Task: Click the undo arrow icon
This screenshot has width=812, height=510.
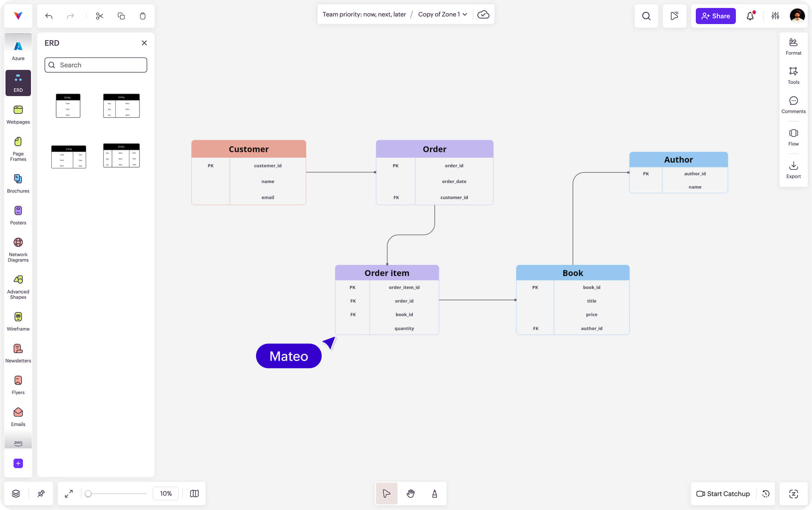Action: click(49, 16)
